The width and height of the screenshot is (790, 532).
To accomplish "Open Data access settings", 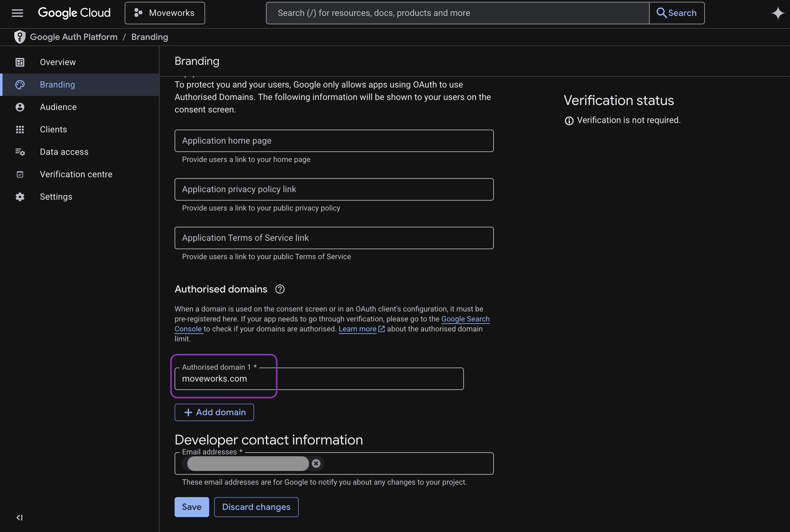I will (64, 152).
